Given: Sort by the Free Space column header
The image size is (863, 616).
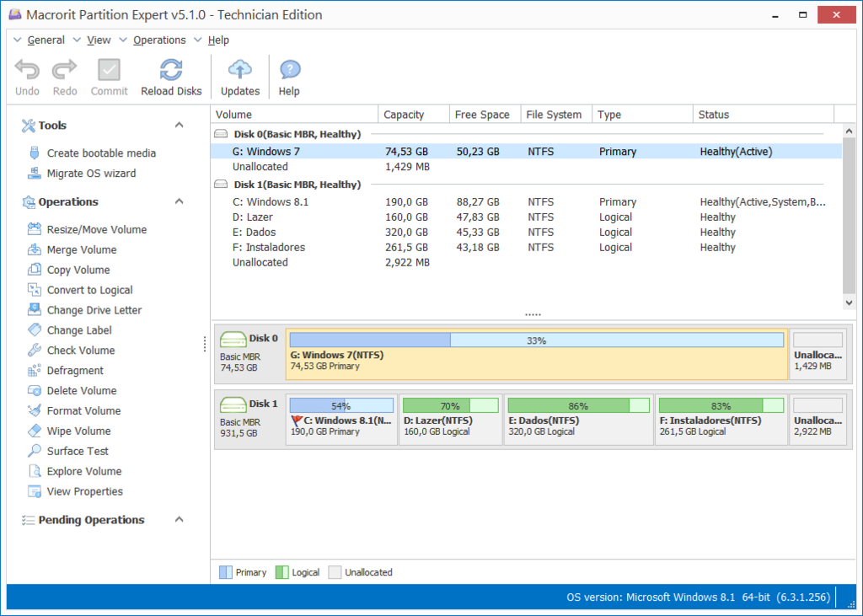Looking at the screenshot, I should pyautogui.click(x=485, y=115).
